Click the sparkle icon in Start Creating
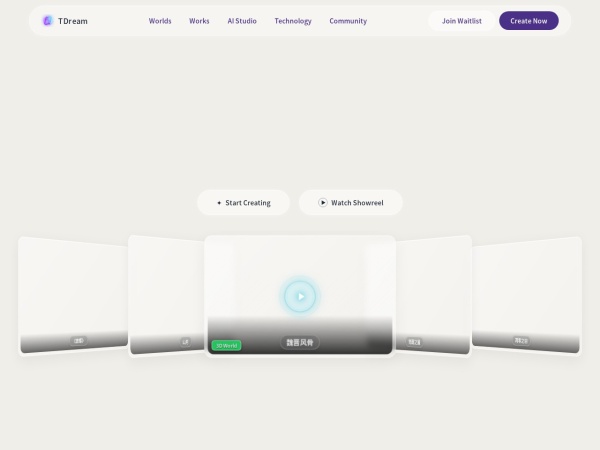Screen dimensions: 600x450 tap(219, 203)
